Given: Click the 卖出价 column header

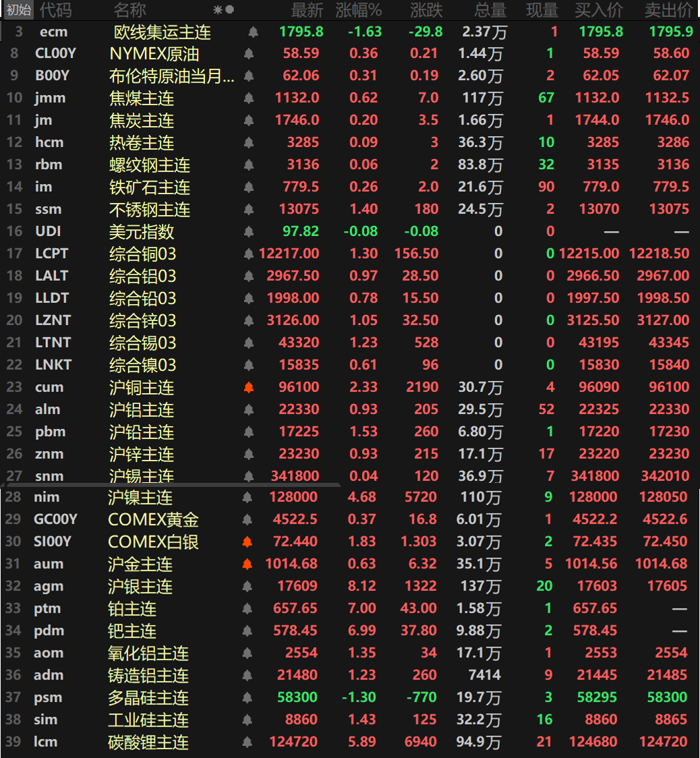Looking at the screenshot, I should tap(668, 9).
